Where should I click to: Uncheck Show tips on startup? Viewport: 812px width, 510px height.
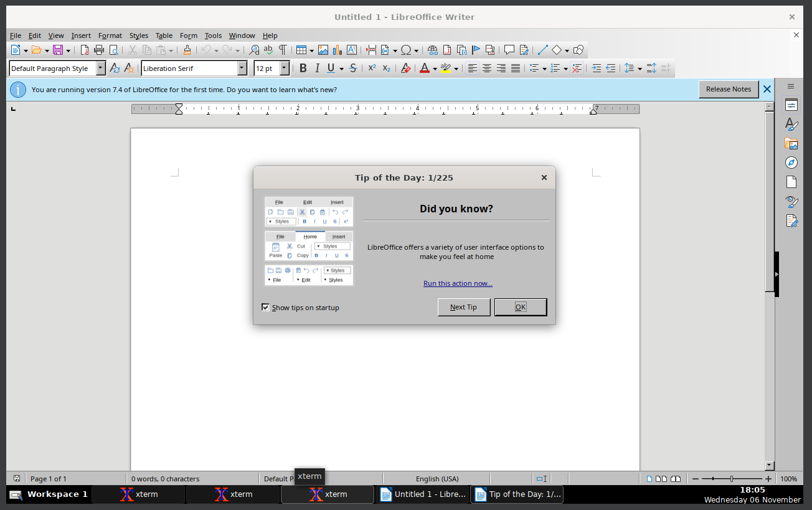pos(265,307)
